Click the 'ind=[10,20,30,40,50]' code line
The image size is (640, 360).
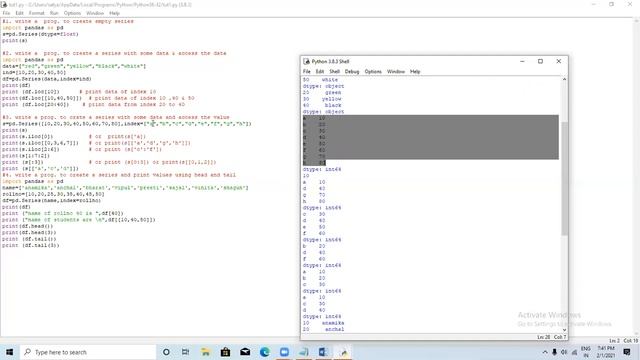[x=34, y=73]
